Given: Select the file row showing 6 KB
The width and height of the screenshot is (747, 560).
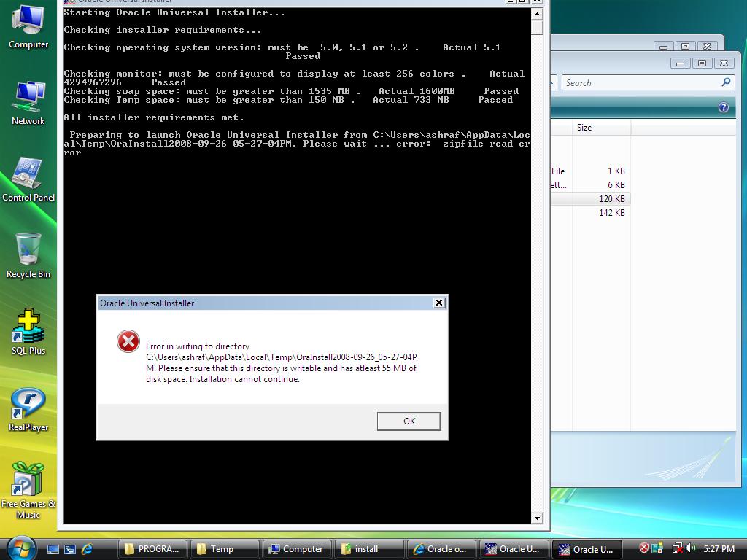Looking at the screenshot, I should (590, 184).
